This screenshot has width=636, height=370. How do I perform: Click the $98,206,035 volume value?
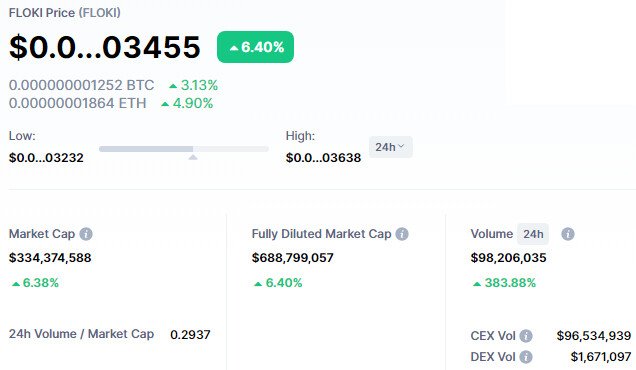coord(508,258)
